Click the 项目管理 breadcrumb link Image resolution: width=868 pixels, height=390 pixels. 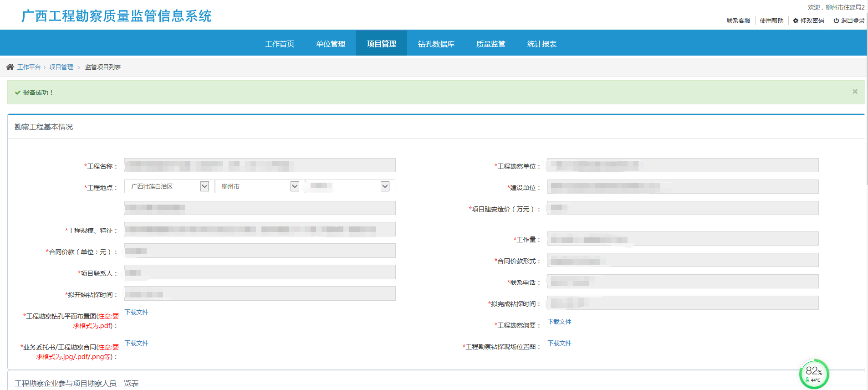[61, 67]
